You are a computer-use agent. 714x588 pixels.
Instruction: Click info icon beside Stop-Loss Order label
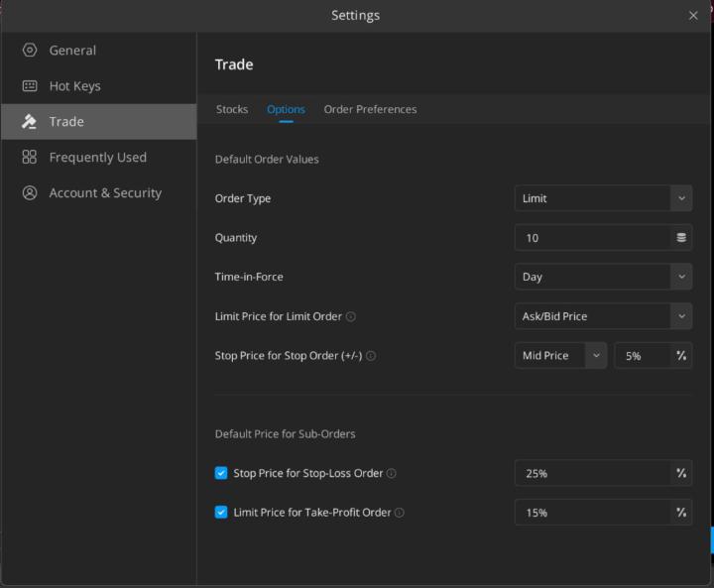(x=392, y=474)
